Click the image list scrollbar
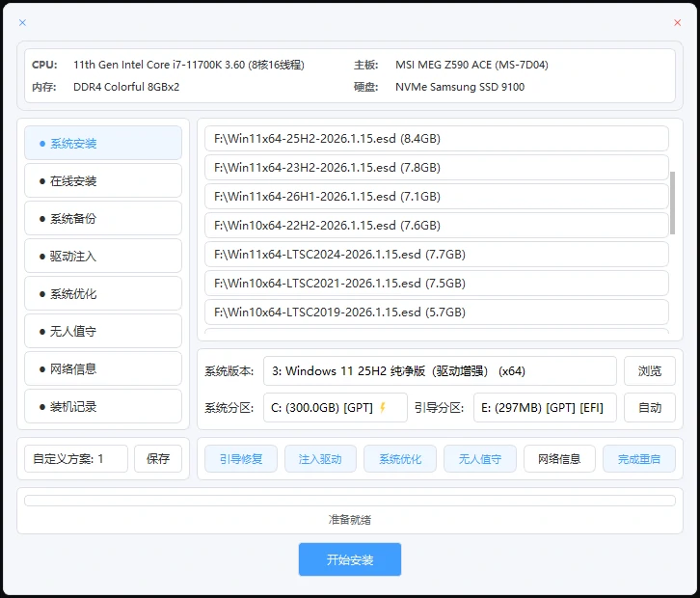Viewport: 700px width, 598px height. [672, 203]
